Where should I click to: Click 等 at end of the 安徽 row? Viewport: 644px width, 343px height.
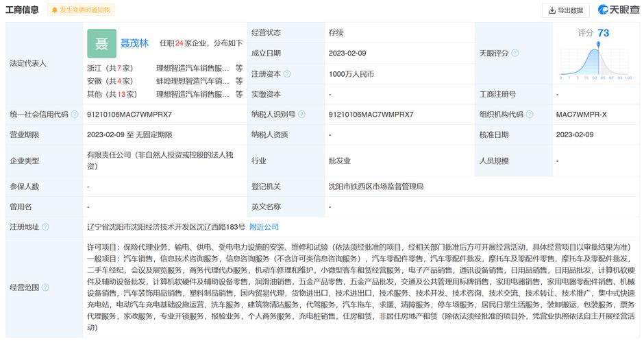click(x=239, y=81)
